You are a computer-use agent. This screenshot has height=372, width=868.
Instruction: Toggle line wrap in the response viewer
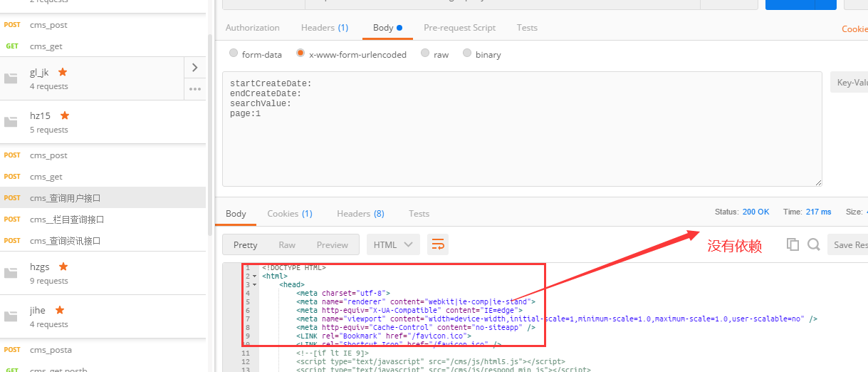[438, 244]
